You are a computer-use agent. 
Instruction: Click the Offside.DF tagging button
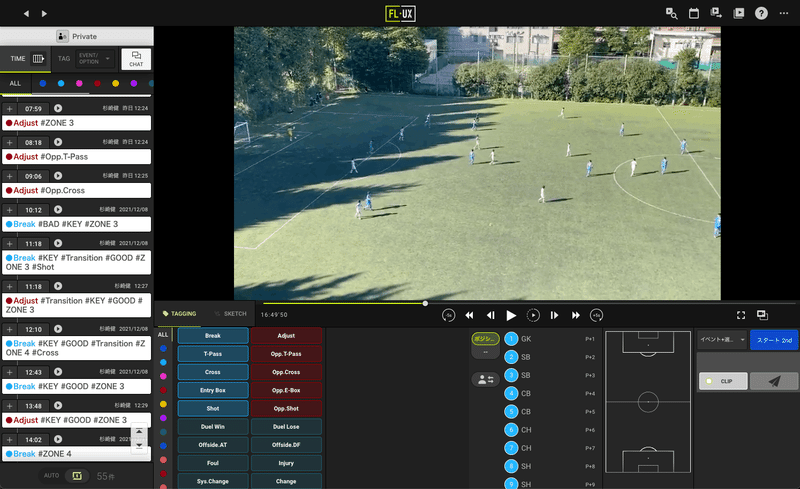click(x=286, y=445)
